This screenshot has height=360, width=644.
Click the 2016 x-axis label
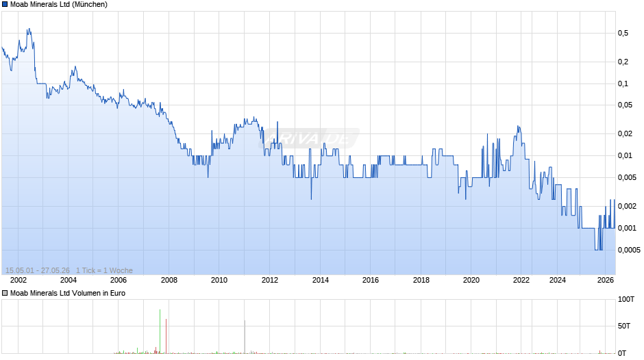point(371,280)
